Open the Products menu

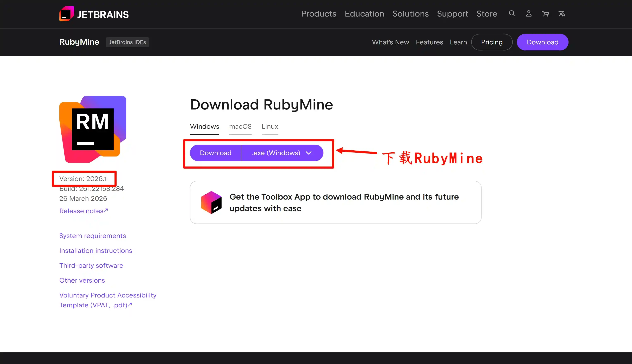[319, 14]
